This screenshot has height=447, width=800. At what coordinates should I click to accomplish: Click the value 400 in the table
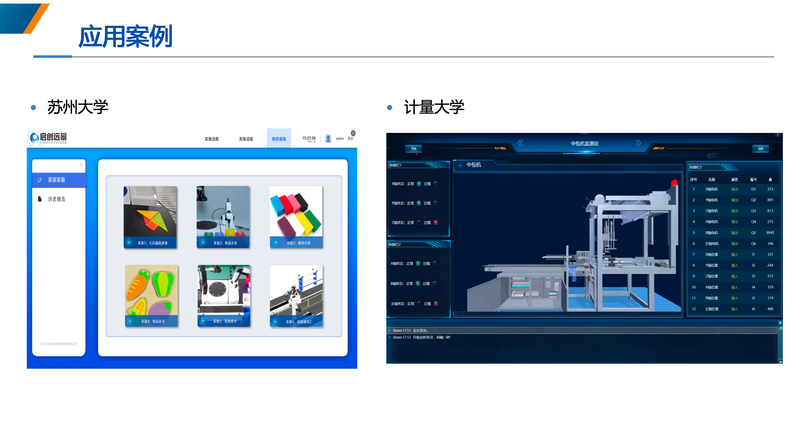pos(770,309)
